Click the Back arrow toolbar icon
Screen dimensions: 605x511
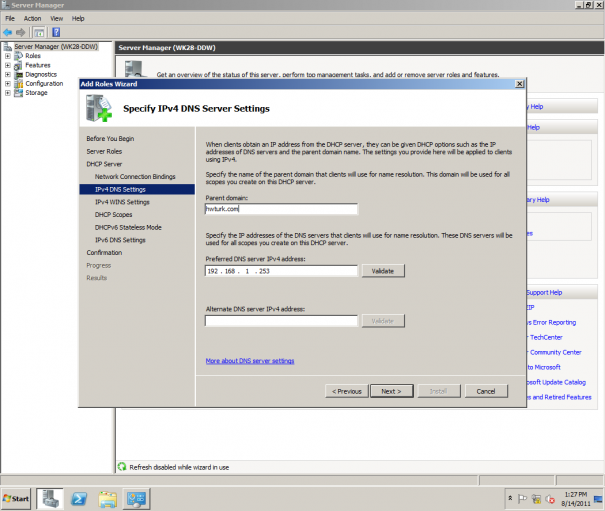(x=7, y=32)
